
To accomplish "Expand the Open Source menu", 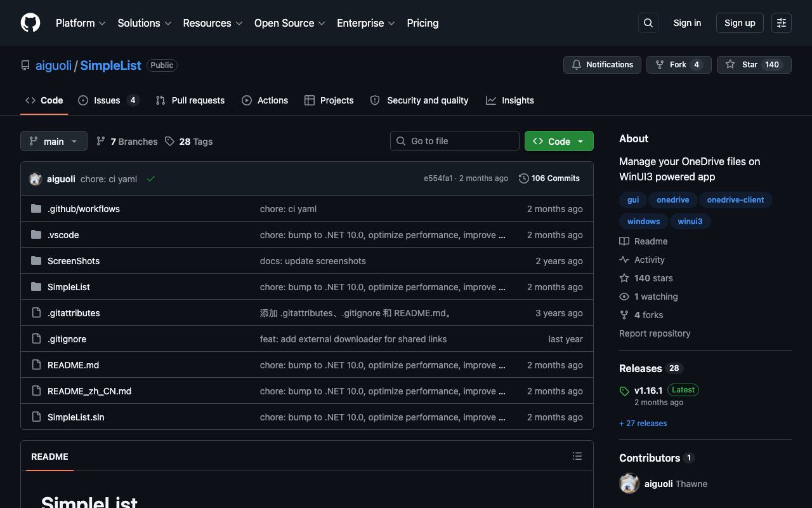I will click(x=290, y=23).
